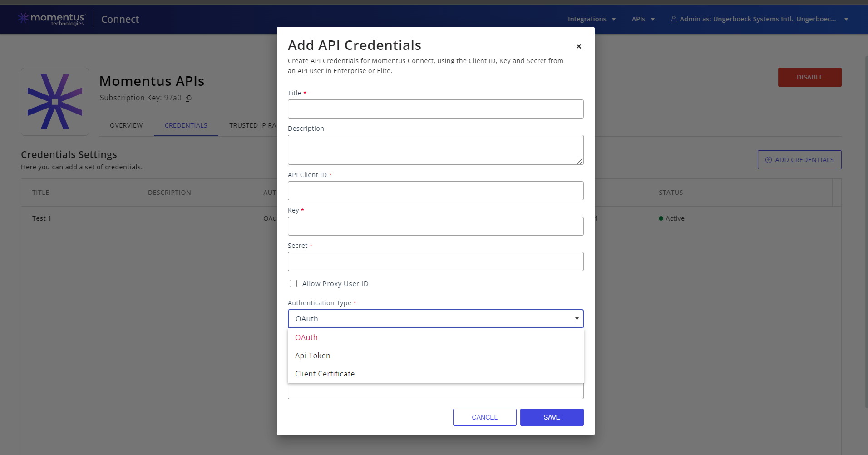Enable the Allow Proxy User ID checkbox
The height and width of the screenshot is (455, 868).
pyautogui.click(x=293, y=283)
